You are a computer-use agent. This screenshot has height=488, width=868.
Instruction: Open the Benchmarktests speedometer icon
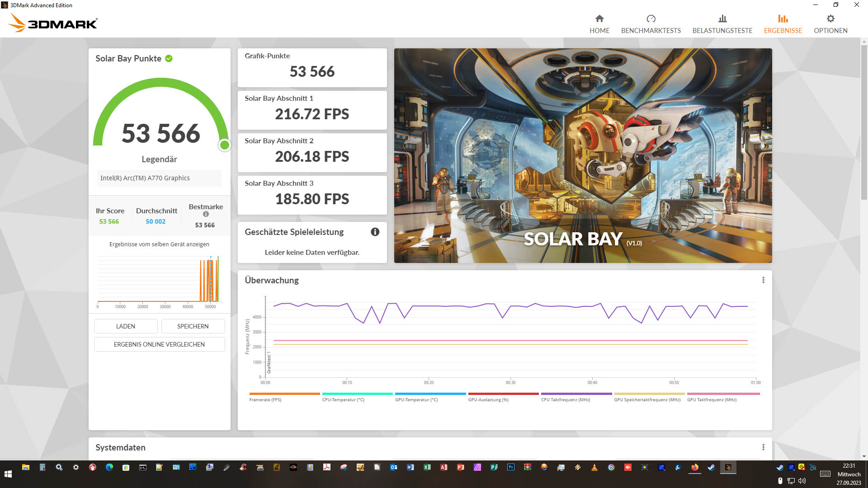651,19
